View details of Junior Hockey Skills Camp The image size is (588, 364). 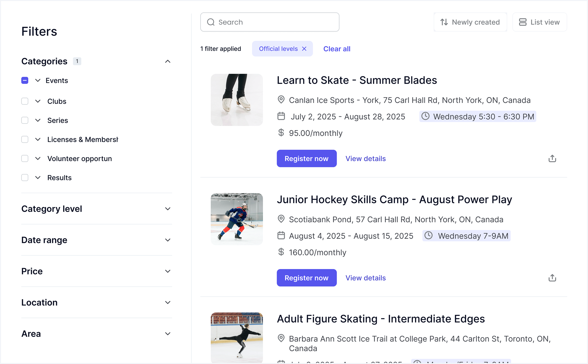365,278
